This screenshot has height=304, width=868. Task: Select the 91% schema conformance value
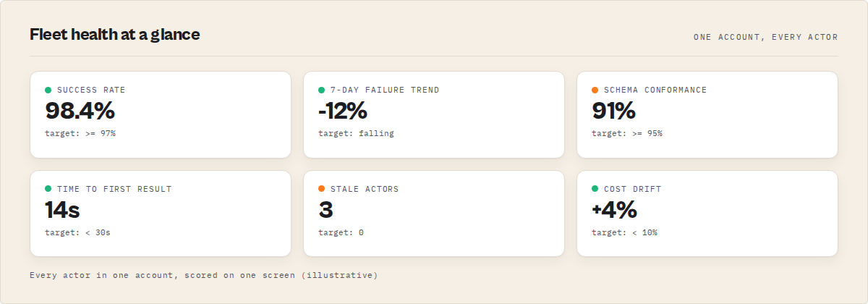[613, 111]
